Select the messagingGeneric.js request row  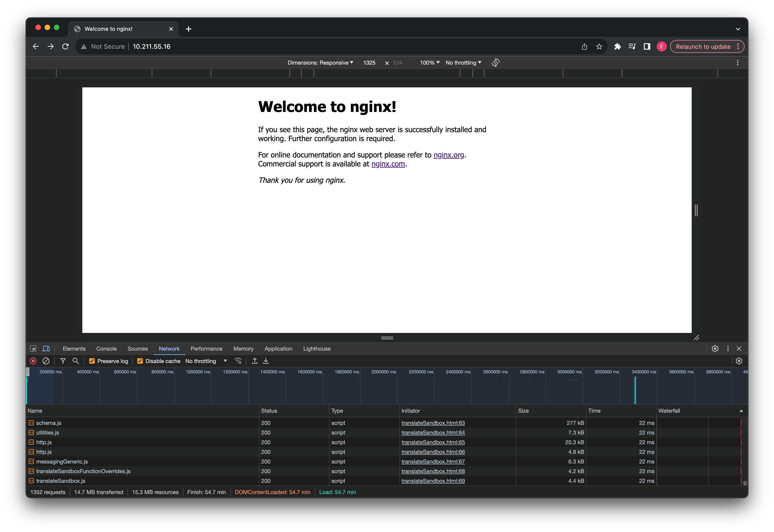[387, 462]
